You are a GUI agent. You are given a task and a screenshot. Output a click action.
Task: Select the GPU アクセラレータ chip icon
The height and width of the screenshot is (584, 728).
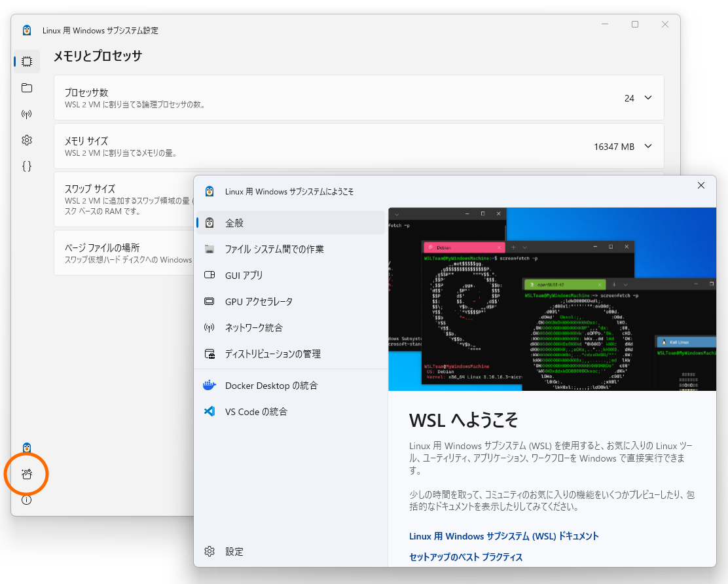(210, 301)
